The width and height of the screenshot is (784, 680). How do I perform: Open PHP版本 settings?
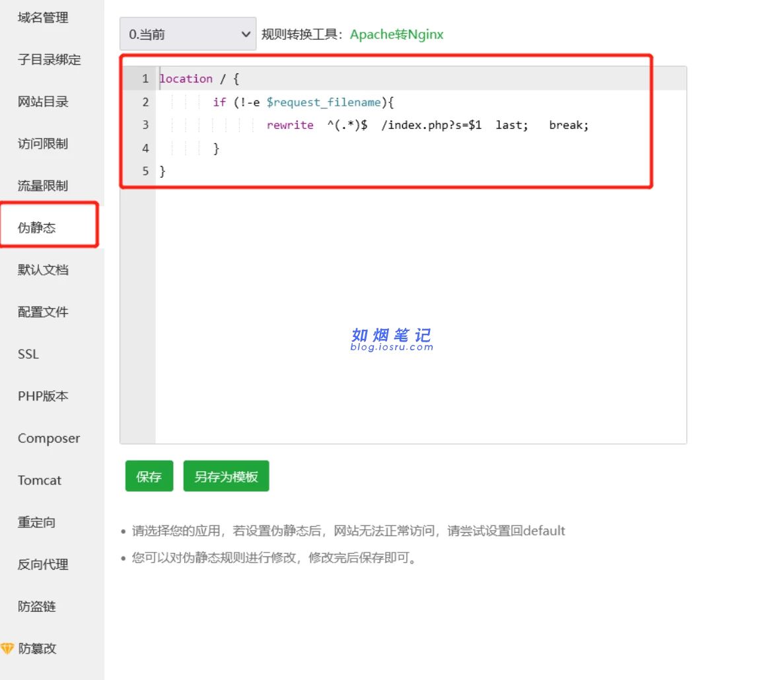pos(43,396)
